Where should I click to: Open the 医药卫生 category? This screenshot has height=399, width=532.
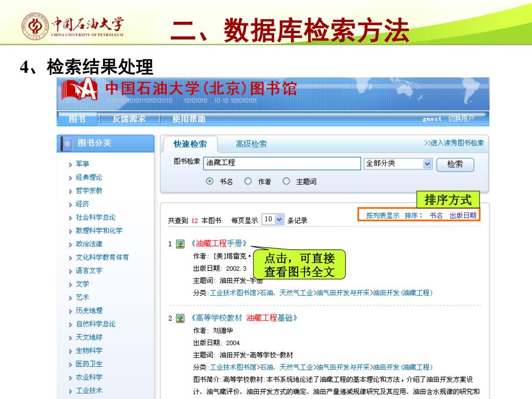coord(89,364)
